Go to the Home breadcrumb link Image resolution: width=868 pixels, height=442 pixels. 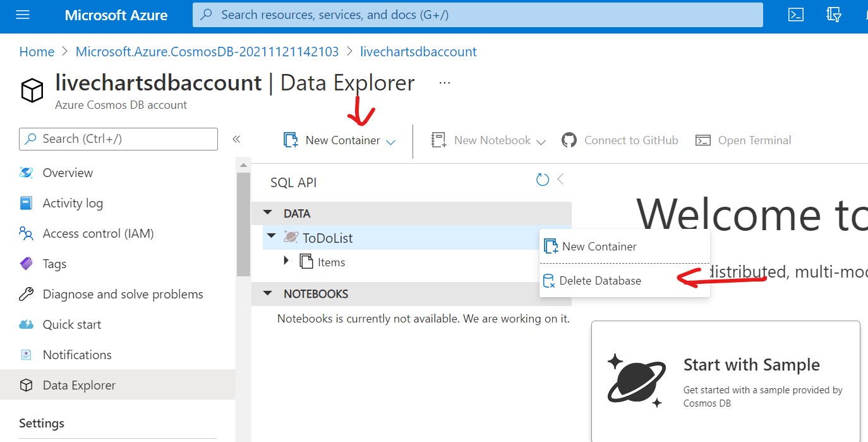pyautogui.click(x=37, y=52)
